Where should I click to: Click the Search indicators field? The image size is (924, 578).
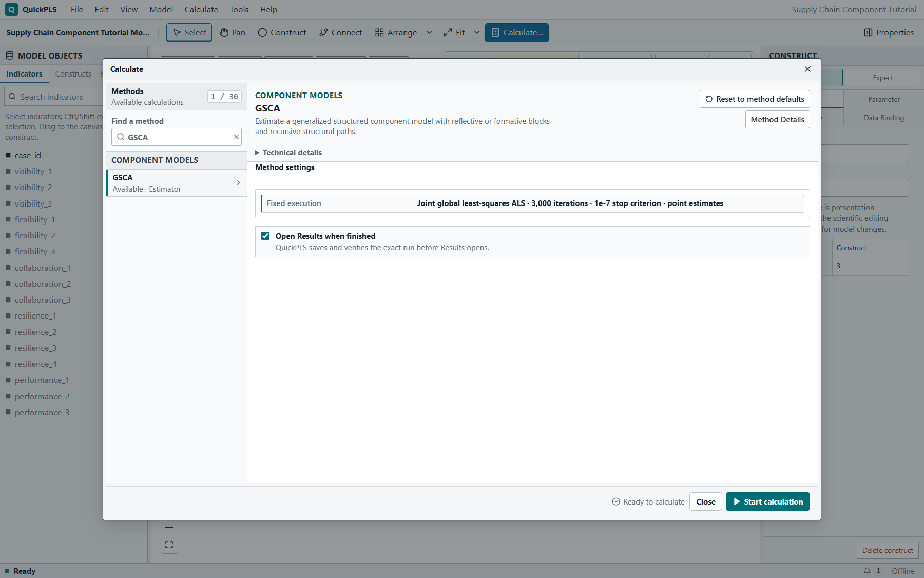coord(54,97)
